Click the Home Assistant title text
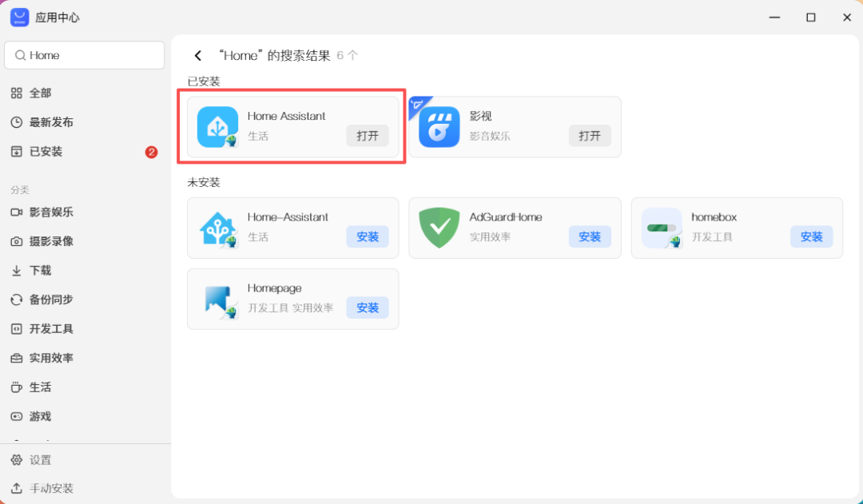This screenshot has height=504, width=863. 286,116
